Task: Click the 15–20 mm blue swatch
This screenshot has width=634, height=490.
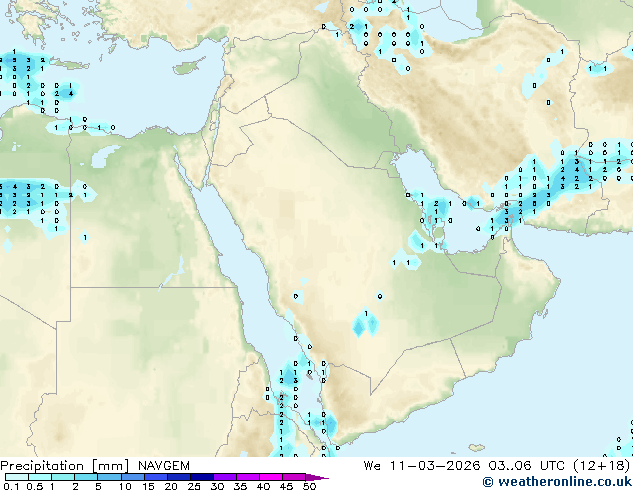Action: pos(155,477)
